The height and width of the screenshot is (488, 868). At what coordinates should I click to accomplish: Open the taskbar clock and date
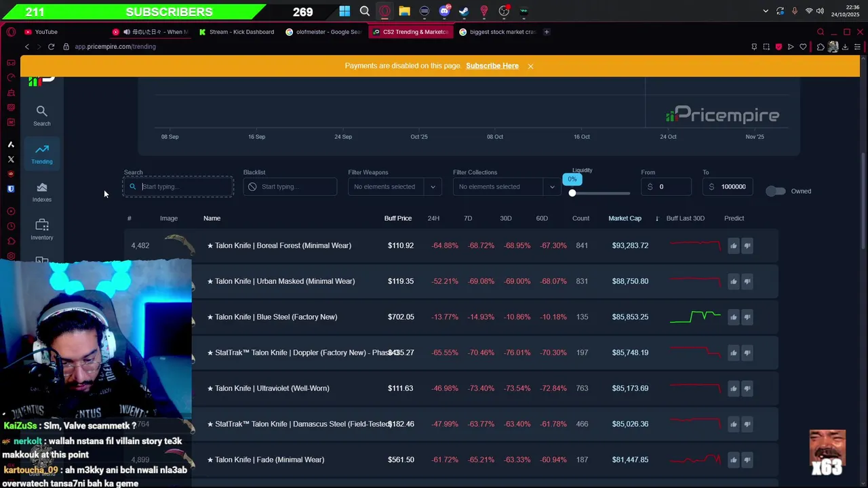[844, 11]
